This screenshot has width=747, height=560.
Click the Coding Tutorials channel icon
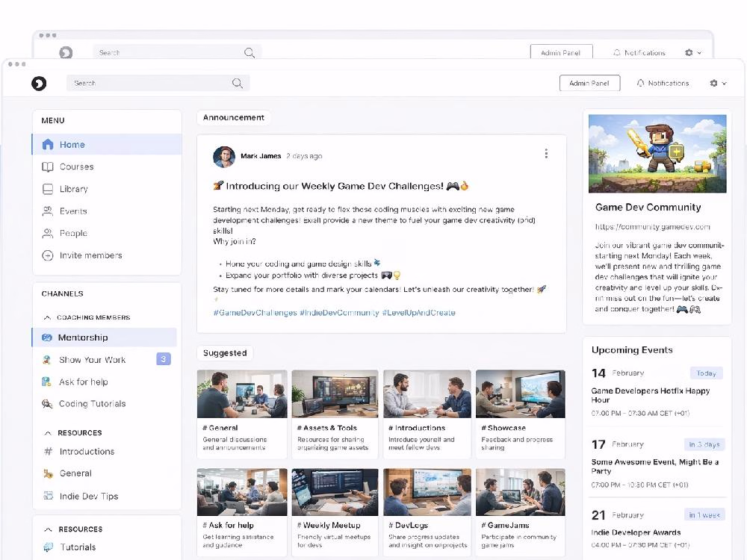click(46, 404)
